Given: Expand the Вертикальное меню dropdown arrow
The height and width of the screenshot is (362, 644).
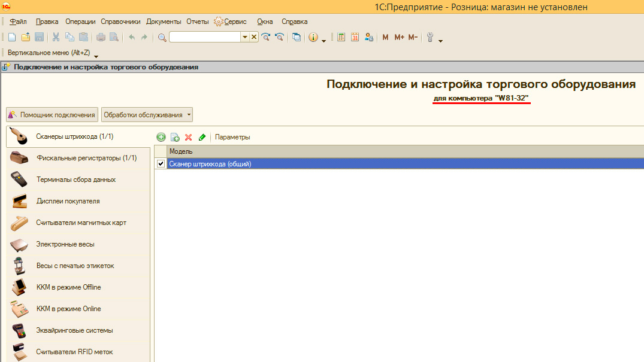Looking at the screenshot, I should [x=96, y=55].
